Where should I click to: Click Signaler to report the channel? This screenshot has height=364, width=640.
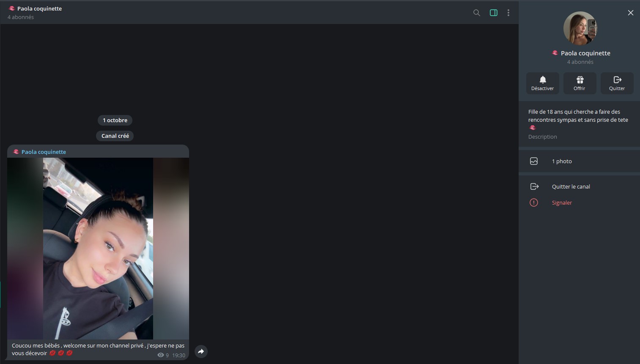pyautogui.click(x=580, y=203)
